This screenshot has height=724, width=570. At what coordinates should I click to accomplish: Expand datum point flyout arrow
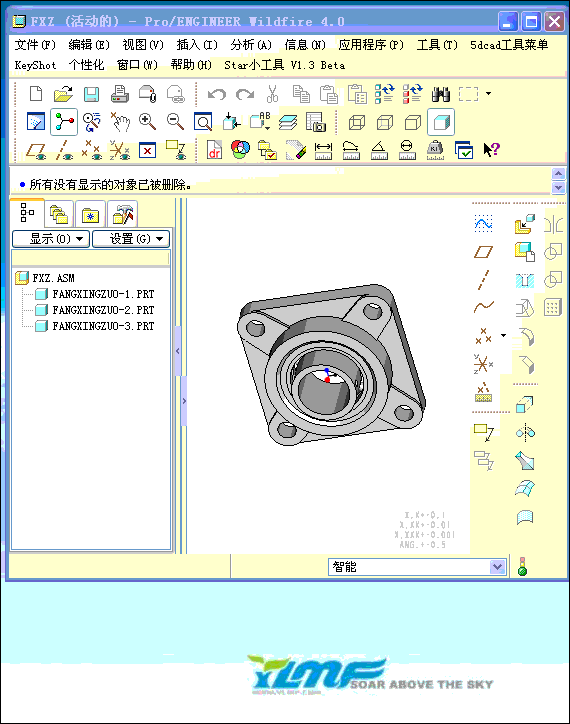click(503, 336)
